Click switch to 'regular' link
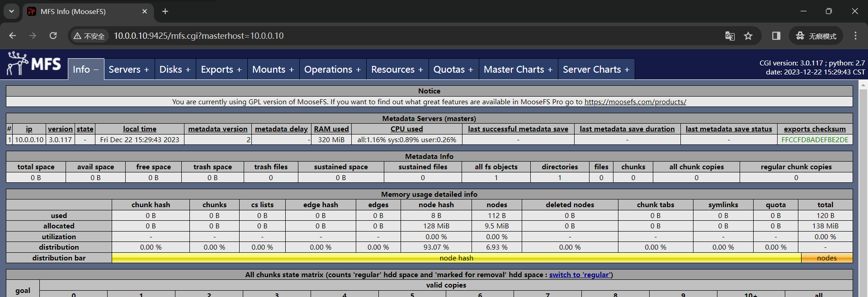The width and height of the screenshot is (868, 297). 580,274
